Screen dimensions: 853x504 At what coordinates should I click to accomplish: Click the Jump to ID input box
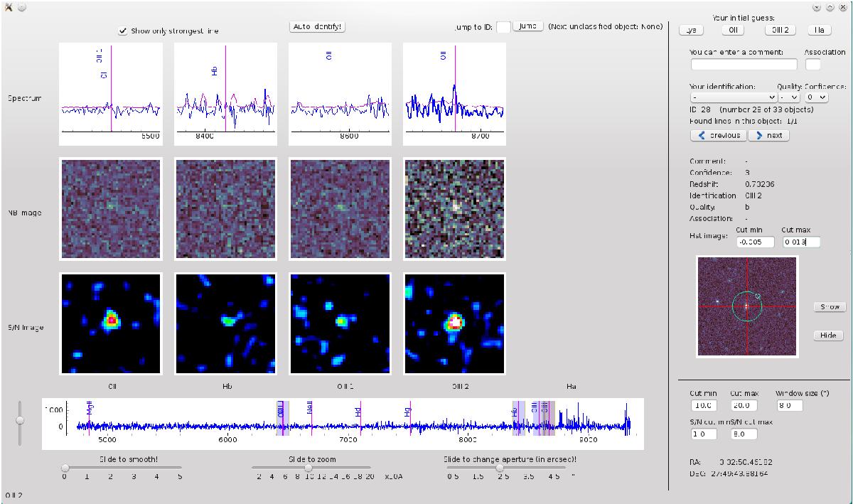coord(503,26)
